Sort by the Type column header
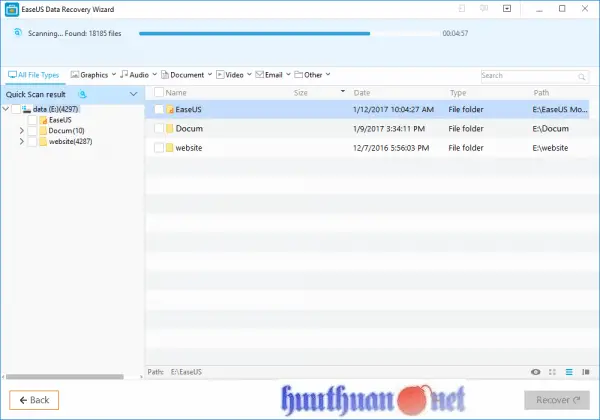This screenshot has width=600, height=420. 458,93
